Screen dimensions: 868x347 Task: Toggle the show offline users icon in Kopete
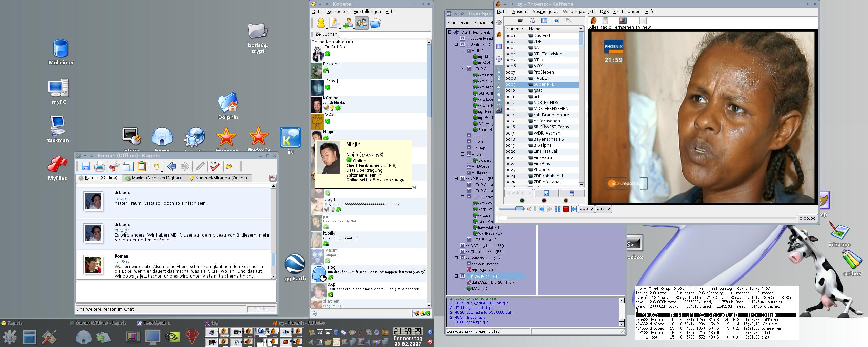[x=362, y=23]
